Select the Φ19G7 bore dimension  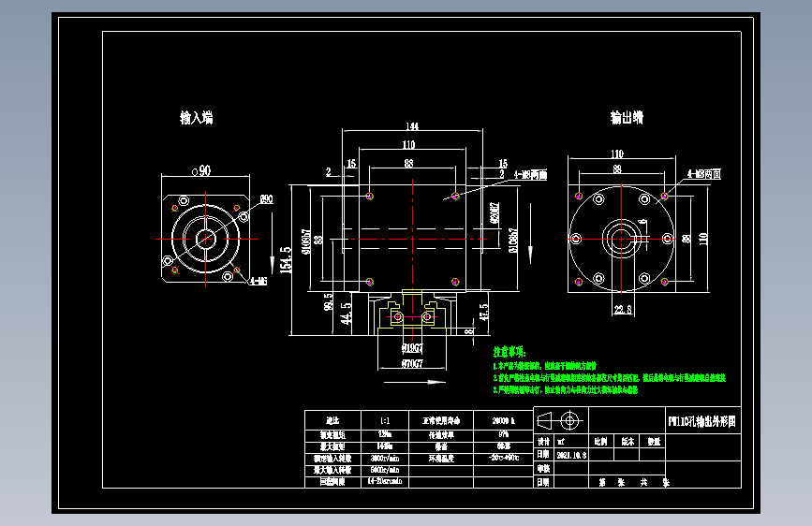[412, 348]
